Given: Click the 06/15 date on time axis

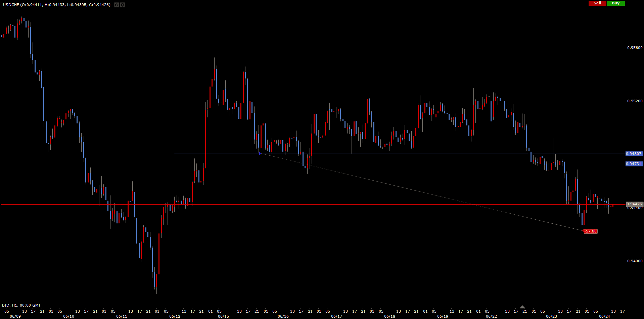Looking at the screenshot, I should pyautogui.click(x=223, y=316).
